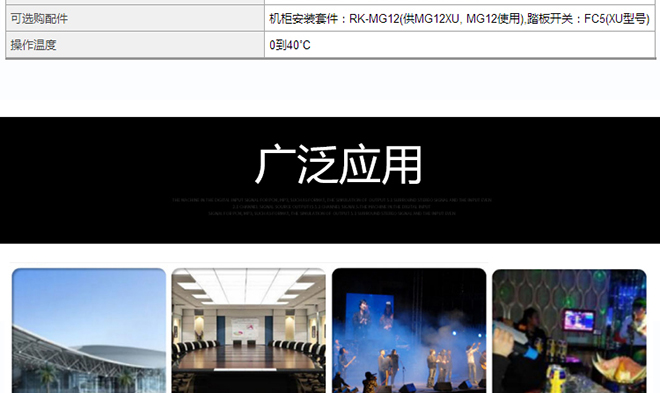660x393 pixels.
Task: Click the 可选购配件 row label
Action: [x=39, y=19]
